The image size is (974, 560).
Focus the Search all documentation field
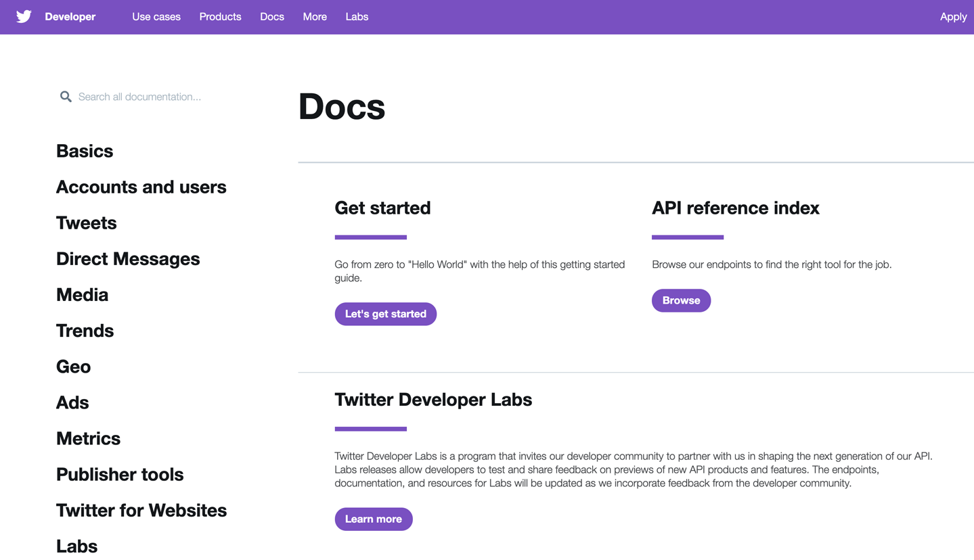point(139,97)
